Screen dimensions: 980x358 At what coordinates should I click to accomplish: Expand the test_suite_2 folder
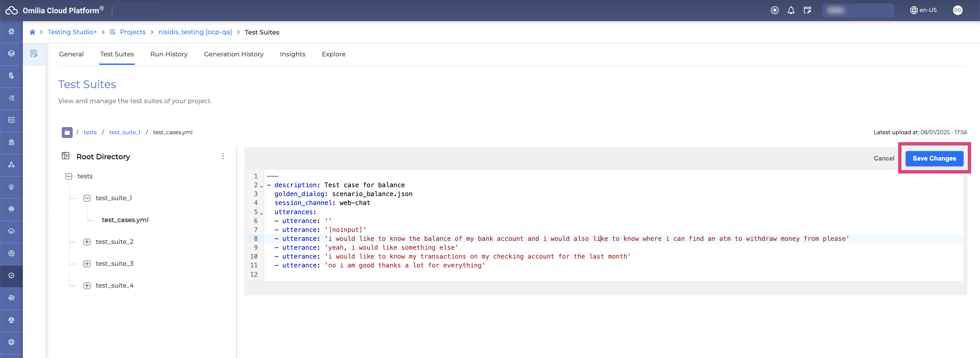pos(87,242)
